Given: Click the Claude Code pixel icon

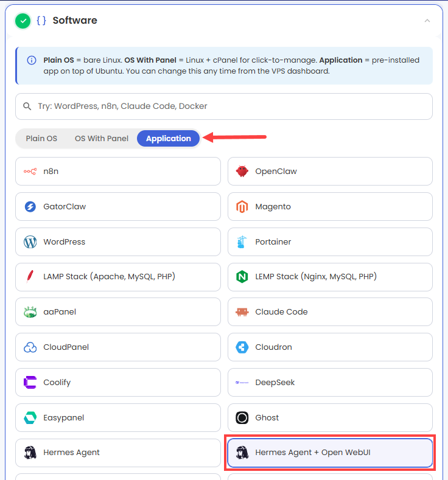Looking at the screenshot, I should [x=242, y=312].
